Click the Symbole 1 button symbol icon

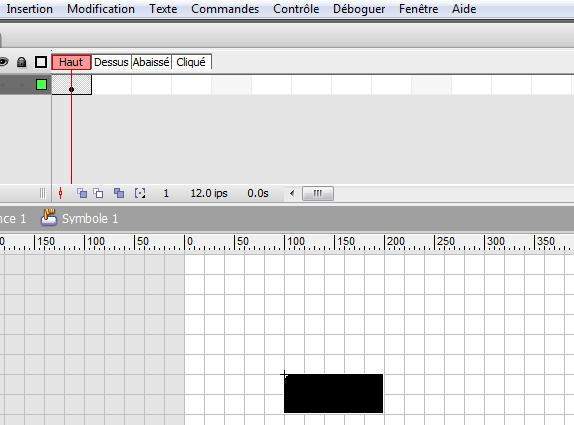(49, 217)
